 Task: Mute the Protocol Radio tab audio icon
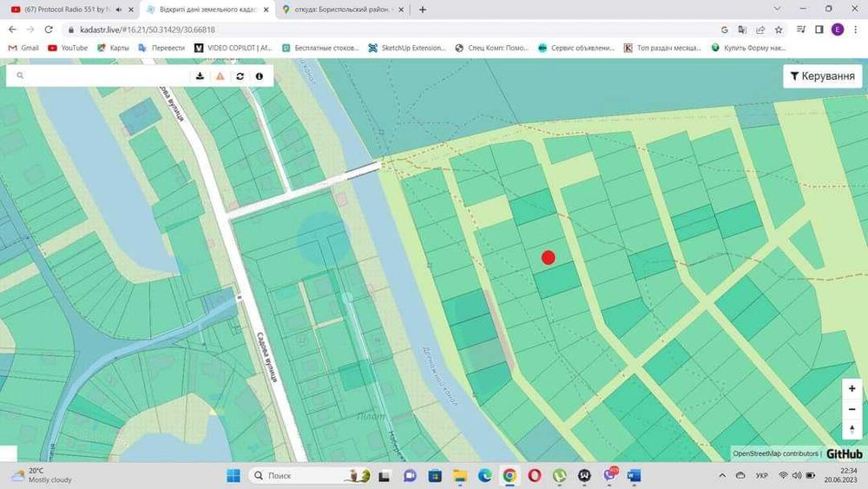pyautogui.click(x=118, y=10)
